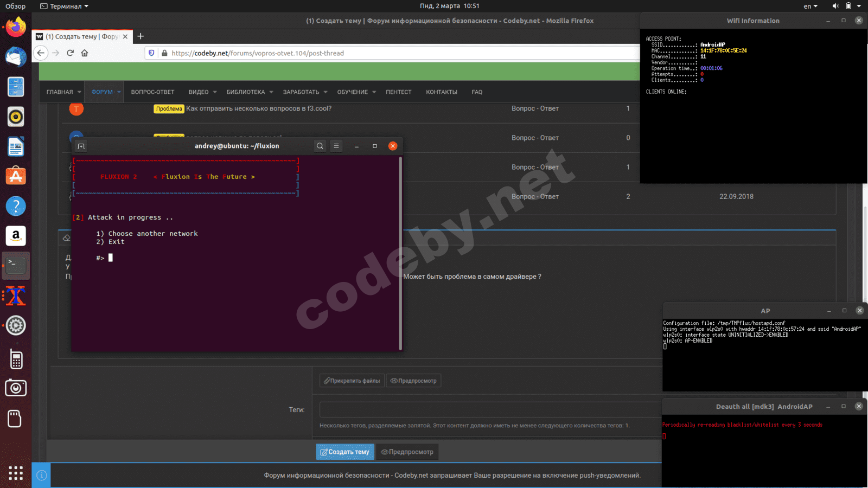Expand the ГЛАВНАЯ dropdown arrow
Viewport: 868px width, 488px height.
tap(79, 92)
